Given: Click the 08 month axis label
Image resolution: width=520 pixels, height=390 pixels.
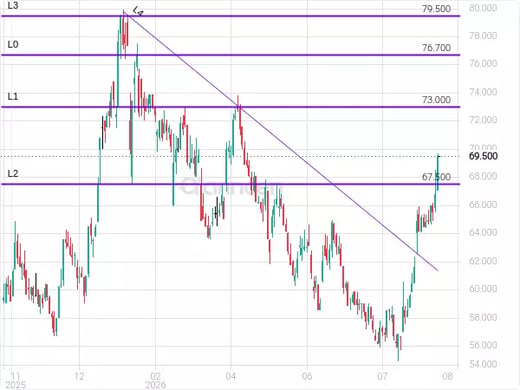Looking at the screenshot, I should 448,376.
